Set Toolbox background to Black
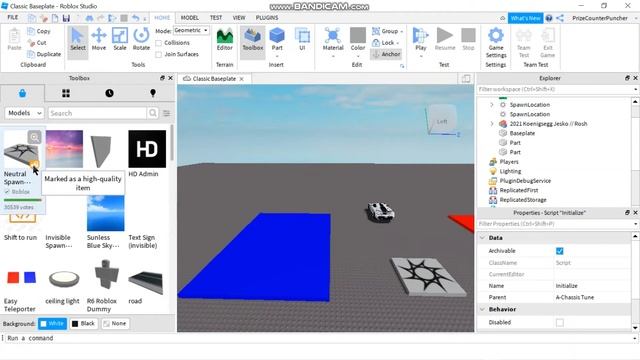Viewport: 640px width, 360px height. click(83, 324)
